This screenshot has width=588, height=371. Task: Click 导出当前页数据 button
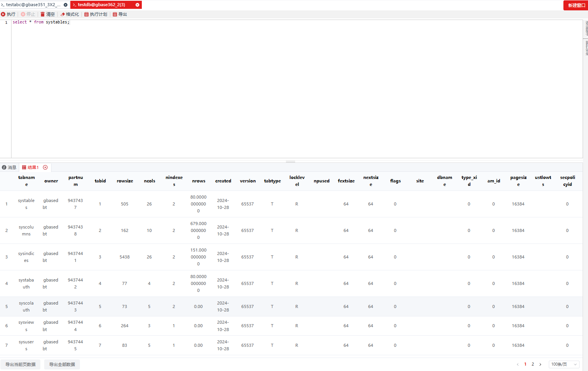[20, 364]
